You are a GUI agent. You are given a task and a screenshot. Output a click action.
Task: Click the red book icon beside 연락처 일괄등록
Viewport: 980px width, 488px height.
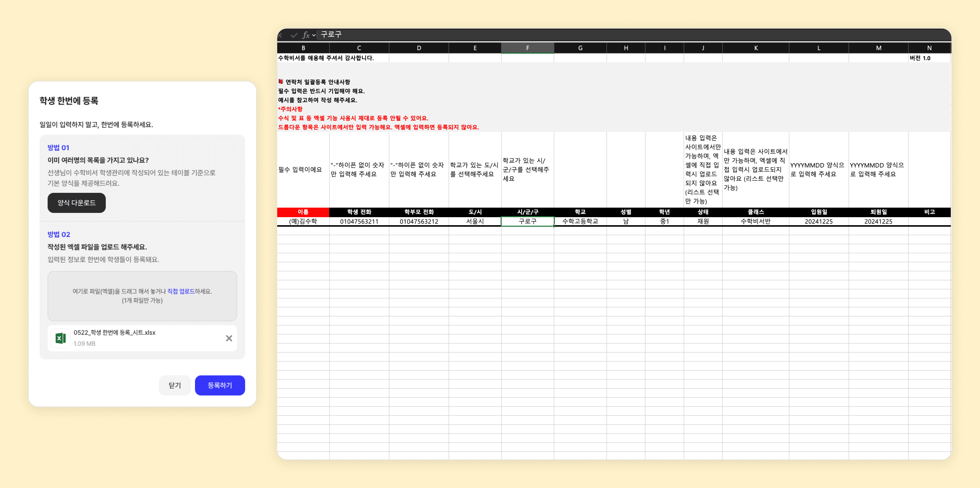coord(280,82)
